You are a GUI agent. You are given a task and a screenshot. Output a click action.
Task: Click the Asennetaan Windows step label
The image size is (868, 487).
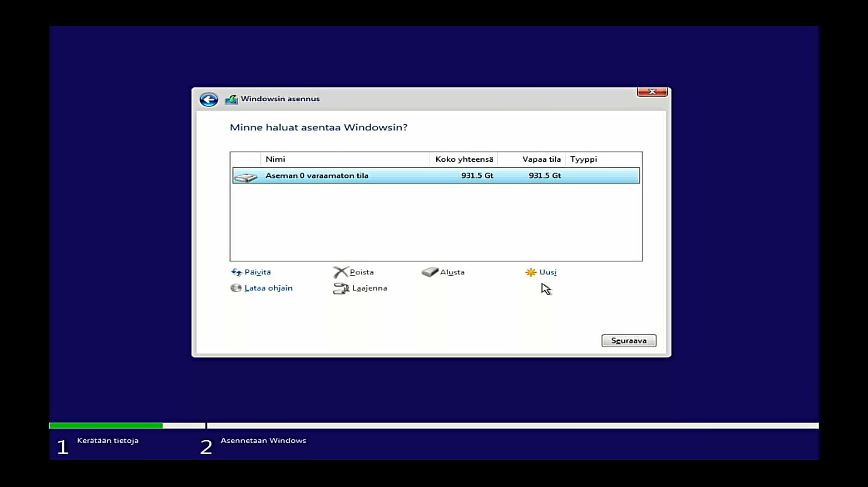tap(263, 441)
